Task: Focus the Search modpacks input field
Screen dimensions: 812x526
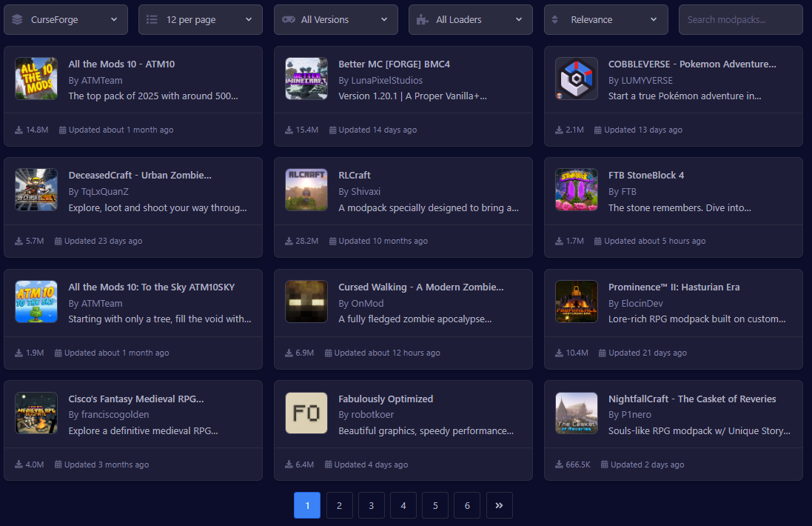Action: pos(740,20)
